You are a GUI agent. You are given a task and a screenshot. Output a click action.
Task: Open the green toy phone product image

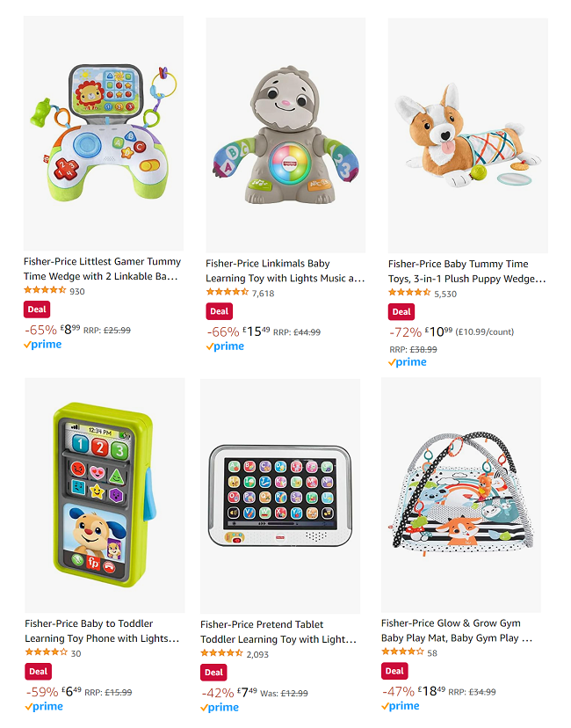coord(105,495)
